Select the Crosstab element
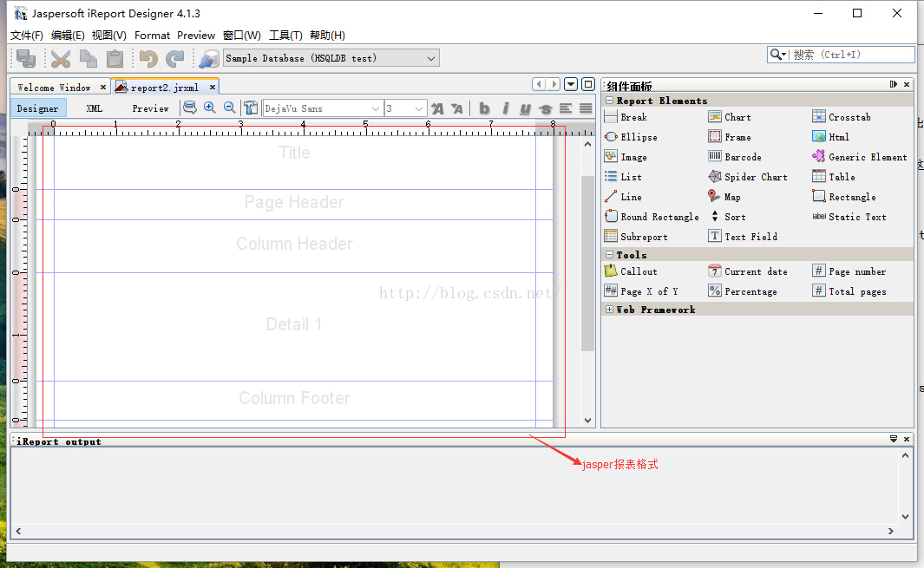 (x=841, y=117)
